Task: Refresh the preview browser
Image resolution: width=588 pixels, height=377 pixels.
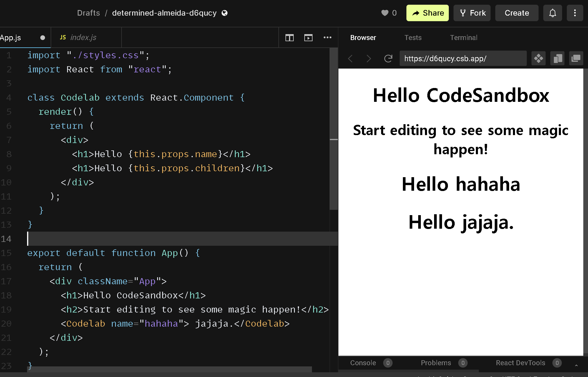Action: pyautogui.click(x=388, y=59)
